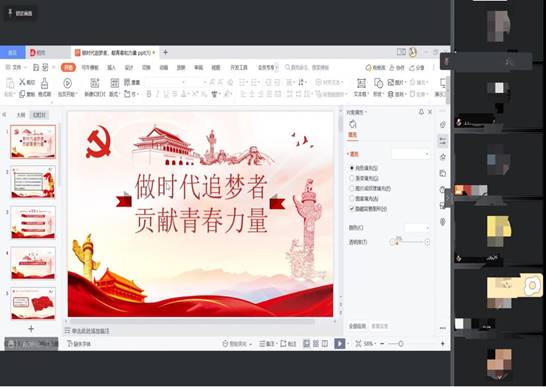Switch to slide sorter view icon
The image size is (546, 387).
pyautogui.click(x=316, y=343)
